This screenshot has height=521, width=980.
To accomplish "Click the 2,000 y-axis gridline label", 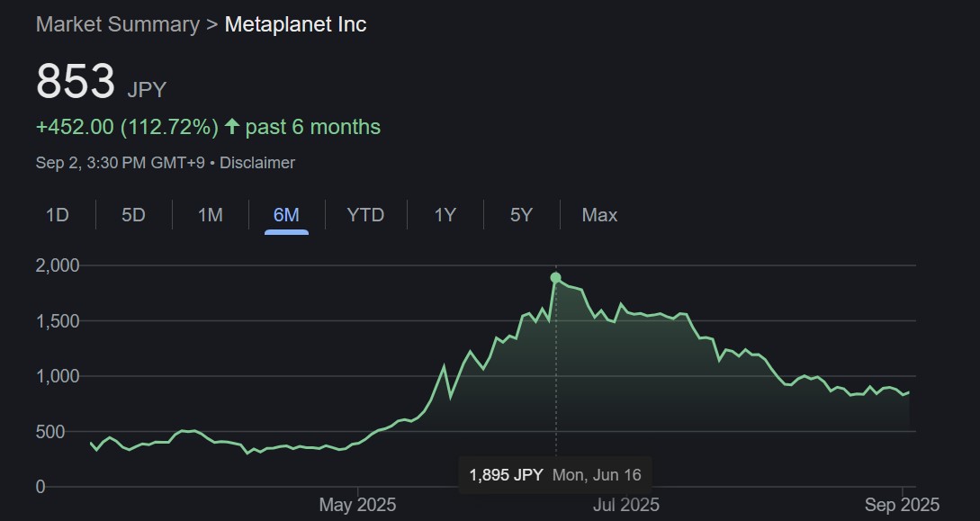I will pyautogui.click(x=56, y=265).
